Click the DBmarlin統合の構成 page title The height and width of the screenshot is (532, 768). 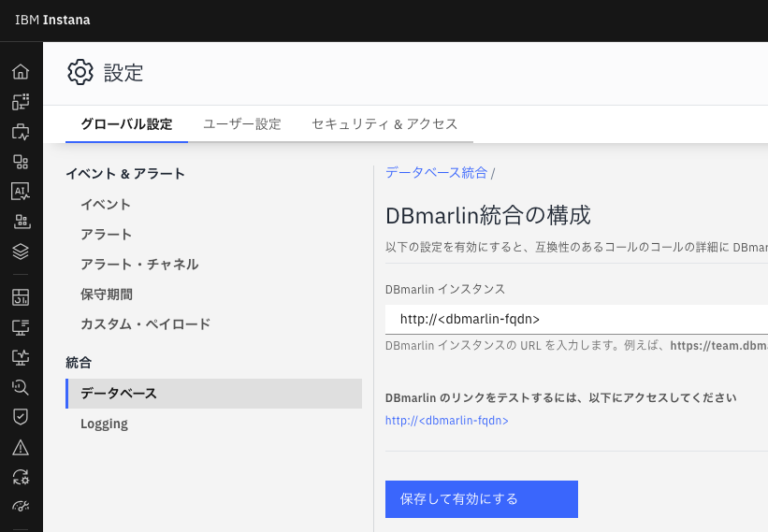pos(488,215)
